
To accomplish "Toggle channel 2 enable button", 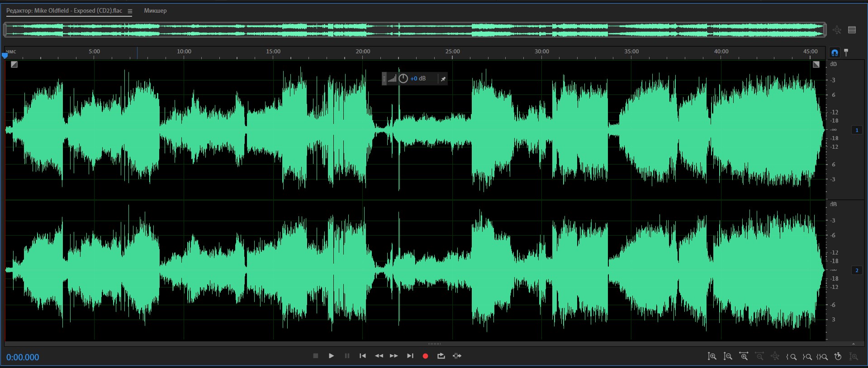I will click(x=857, y=270).
